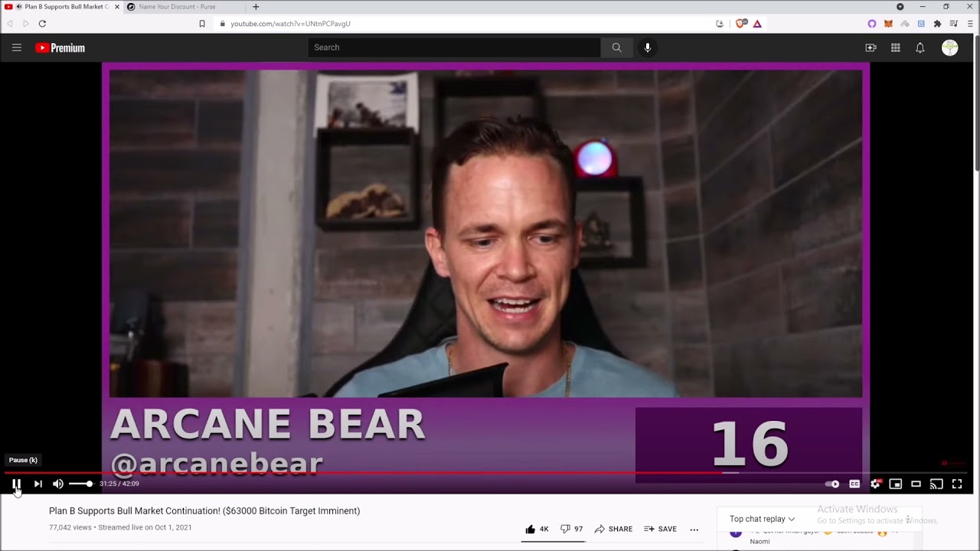The image size is (980, 551).
Task: Open the Brave Shields lion icon
Action: (x=741, y=24)
